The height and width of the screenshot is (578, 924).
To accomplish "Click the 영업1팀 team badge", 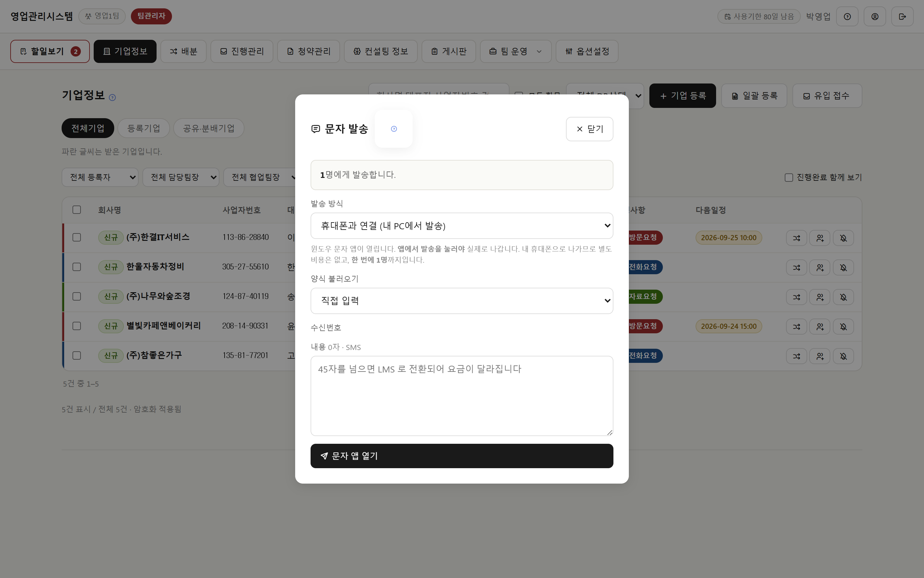I will tap(102, 16).
